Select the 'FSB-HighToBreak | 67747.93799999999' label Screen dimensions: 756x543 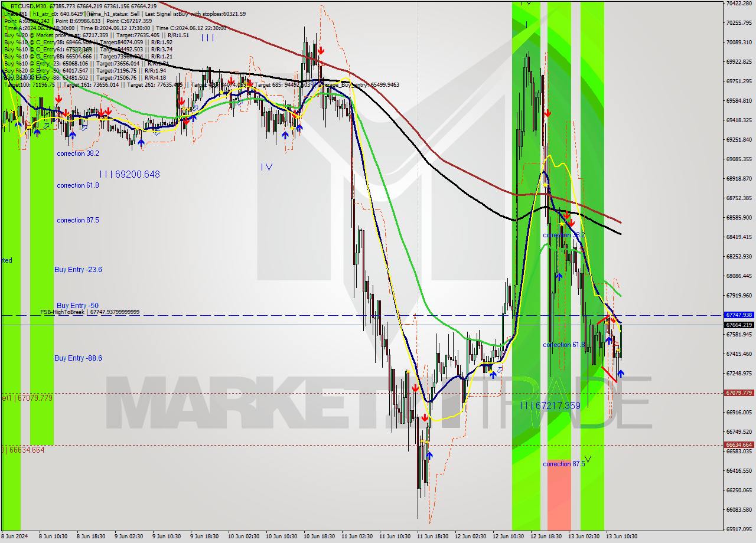pos(90,312)
